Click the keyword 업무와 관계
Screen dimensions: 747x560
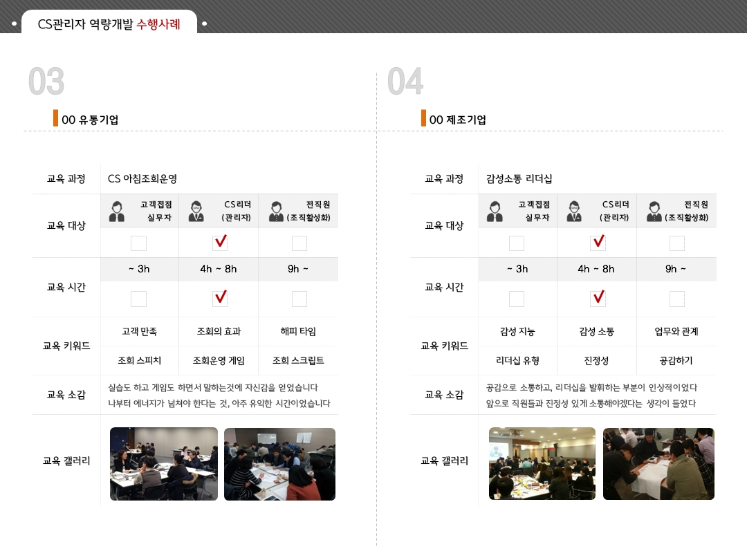click(x=676, y=331)
